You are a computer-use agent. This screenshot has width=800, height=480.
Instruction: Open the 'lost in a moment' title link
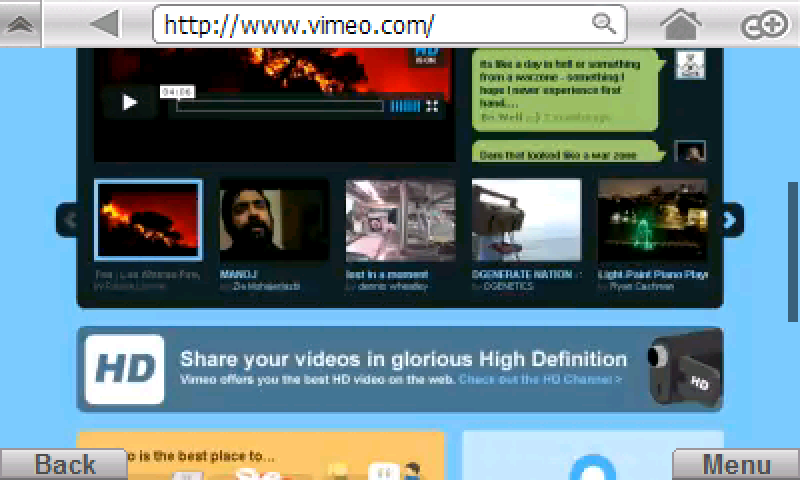pyautogui.click(x=387, y=274)
